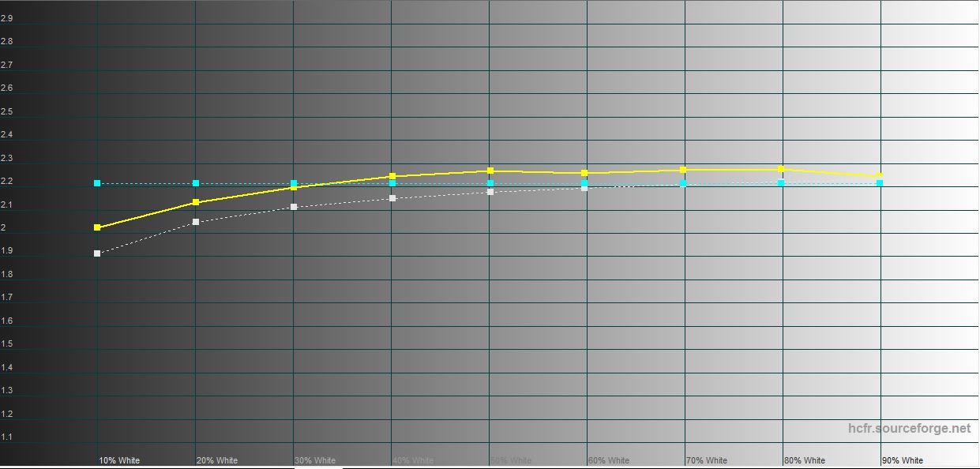Click the 1.1 value on the y-axis

[6, 437]
